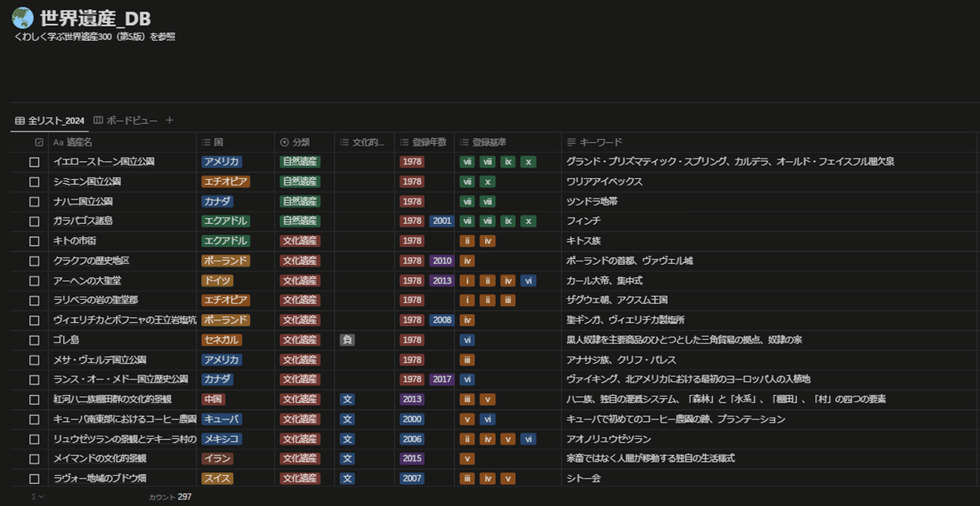
Task: Open the キーワード column header menu
Action: point(770,142)
